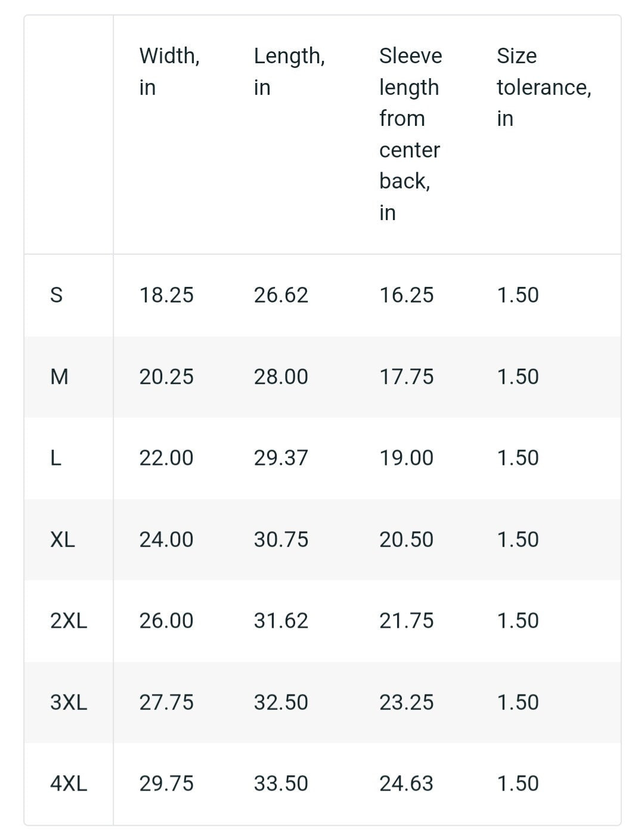
Task: Select the Length column header
Action: coord(289,71)
